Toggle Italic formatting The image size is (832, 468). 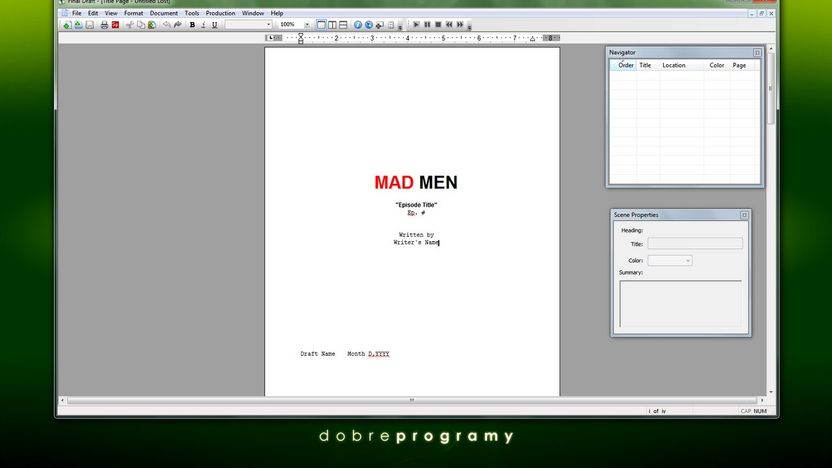(x=203, y=25)
